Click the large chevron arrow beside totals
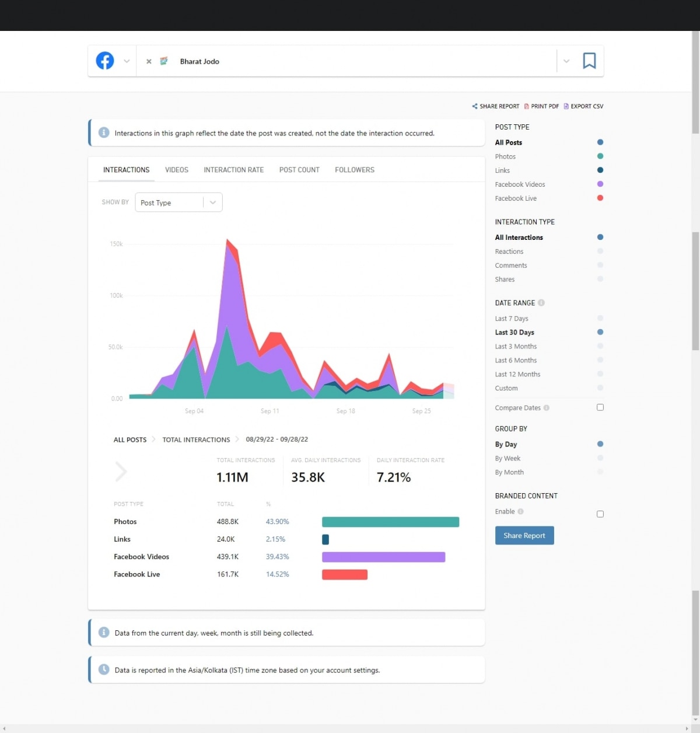 [x=121, y=472]
